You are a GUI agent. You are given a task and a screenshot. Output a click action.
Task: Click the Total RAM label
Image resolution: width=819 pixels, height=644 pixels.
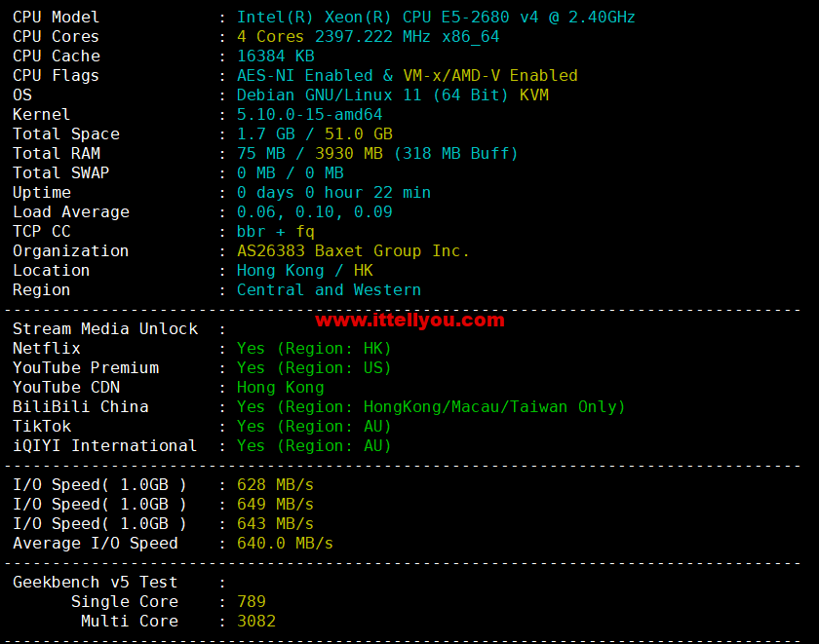point(57,154)
